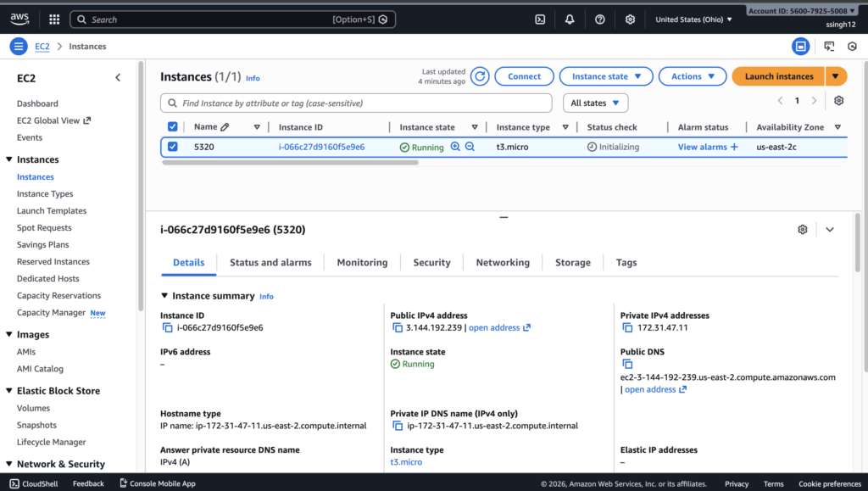Copy the Instance ID in summary
The width and height of the screenshot is (868, 491).
click(167, 328)
